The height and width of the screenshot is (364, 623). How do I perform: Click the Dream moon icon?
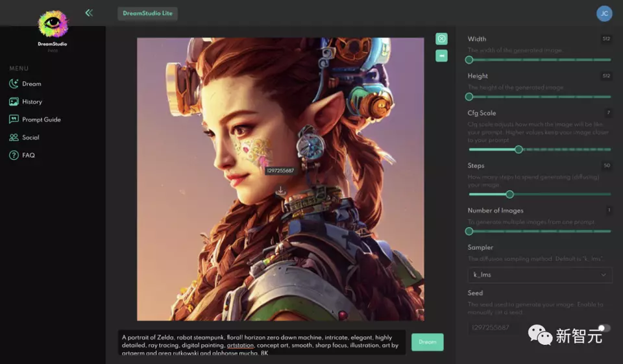coord(14,84)
